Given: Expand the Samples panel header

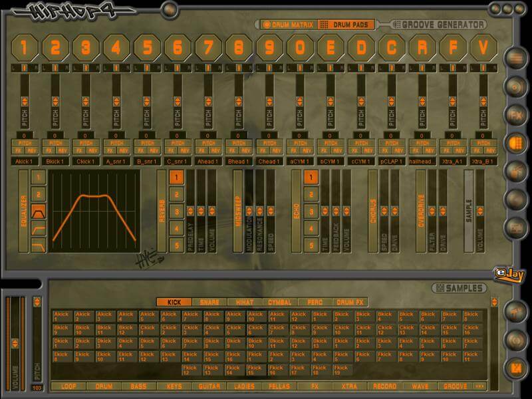Looking at the screenshot, I should [459, 288].
